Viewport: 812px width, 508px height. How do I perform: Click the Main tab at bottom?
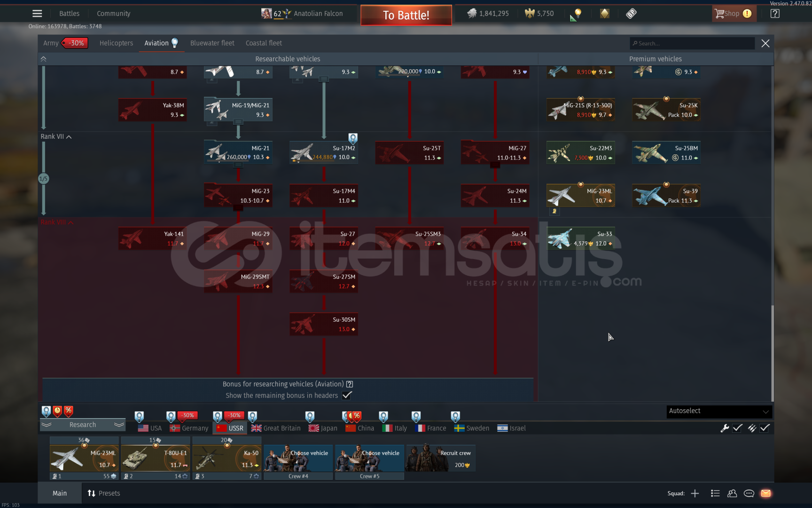[60, 493]
